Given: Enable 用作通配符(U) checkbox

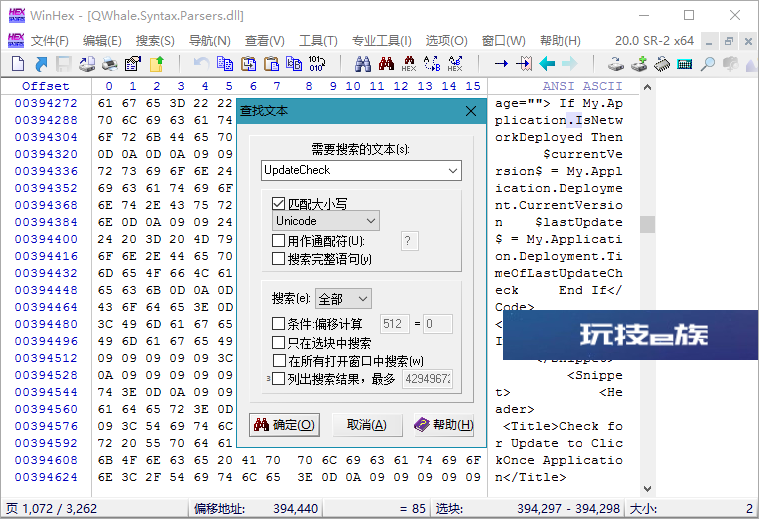Looking at the screenshot, I should (278, 241).
